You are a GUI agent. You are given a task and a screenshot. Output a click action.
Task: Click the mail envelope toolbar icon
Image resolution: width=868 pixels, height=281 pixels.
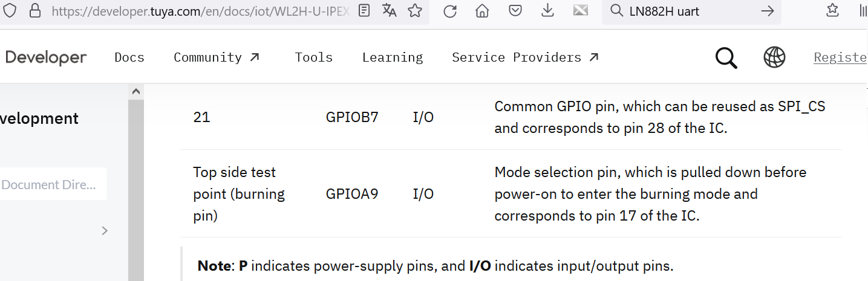581,10
